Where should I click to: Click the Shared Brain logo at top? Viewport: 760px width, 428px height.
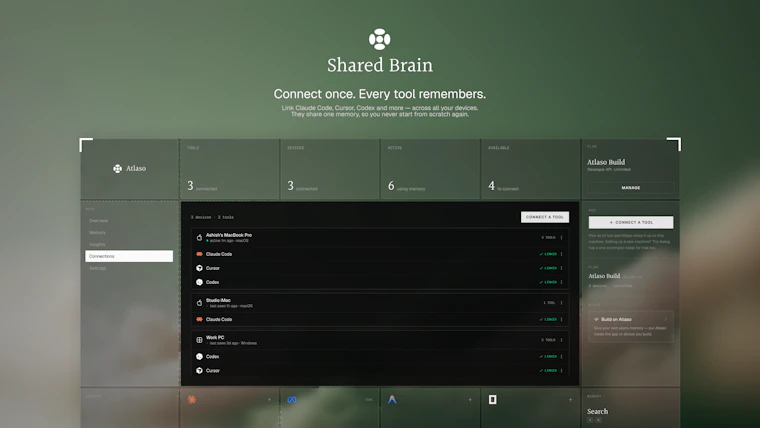click(380, 39)
